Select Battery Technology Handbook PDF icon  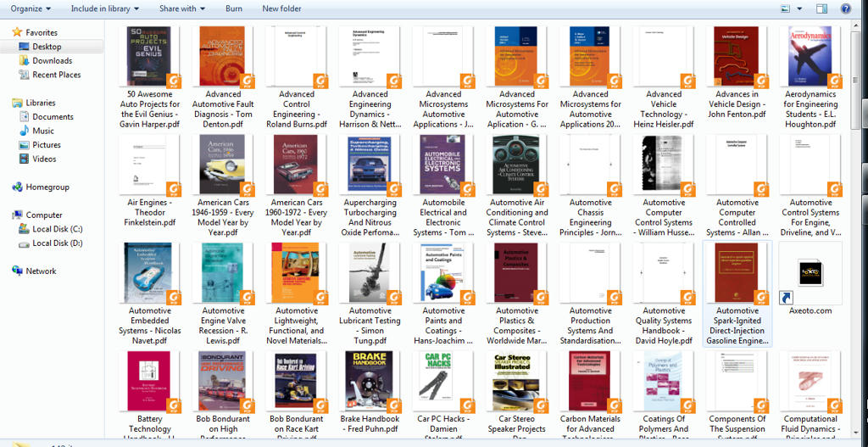pos(150,383)
